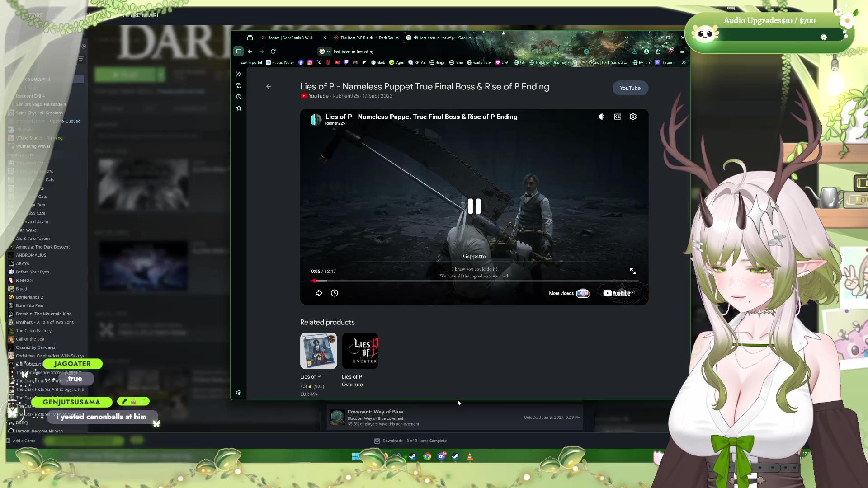The width and height of the screenshot is (868, 488).
Task: Open the Lies of P Overture product thumbnail
Action: coord(360,351)
